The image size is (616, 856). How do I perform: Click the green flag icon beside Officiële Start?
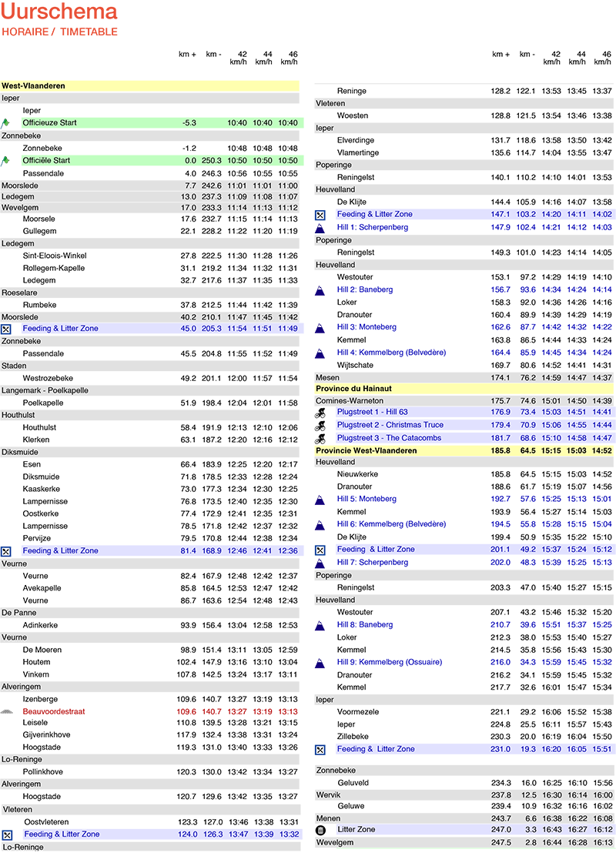[x=6, y=161]
